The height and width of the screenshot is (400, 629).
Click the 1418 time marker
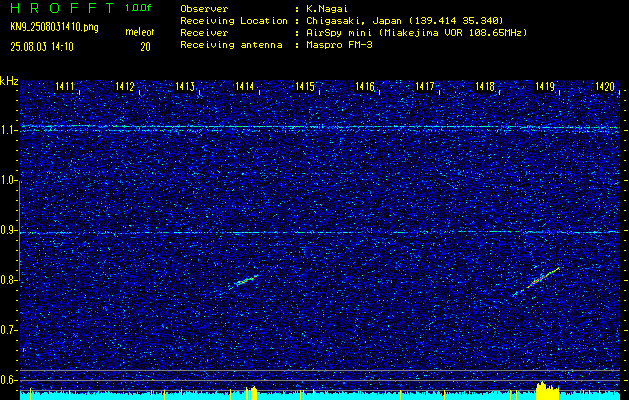tap(485, 86)
